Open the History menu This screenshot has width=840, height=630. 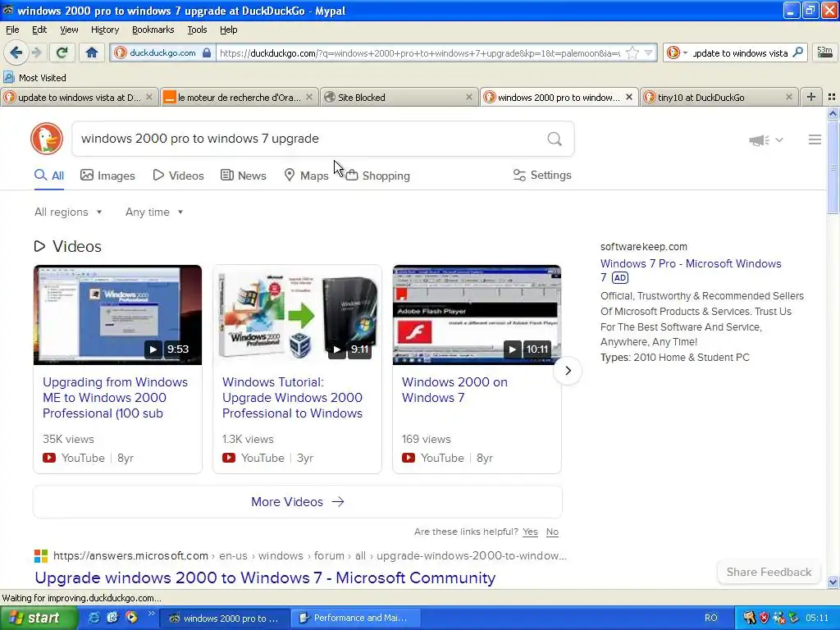pyautogui.click(x=104, y=30)
